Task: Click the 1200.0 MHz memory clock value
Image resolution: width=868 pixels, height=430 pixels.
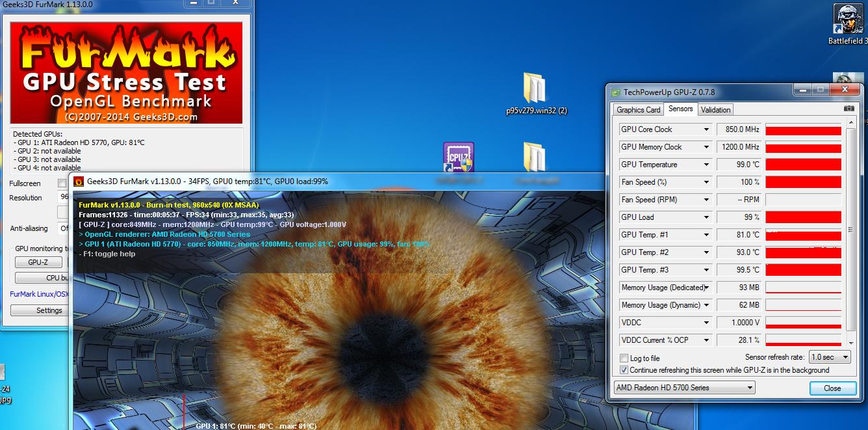Action: click(x=739, y=147)
